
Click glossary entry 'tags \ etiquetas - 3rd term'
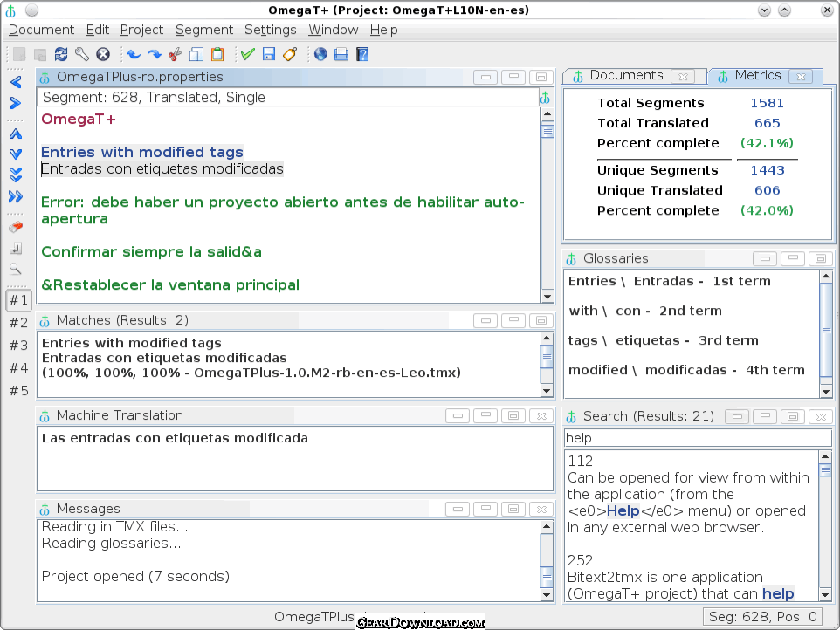point(664,340)
